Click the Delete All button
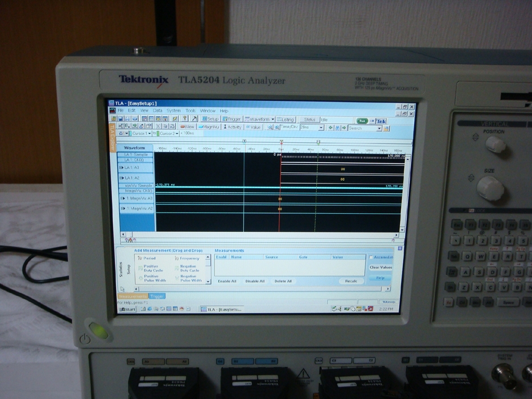 [283, 281]
